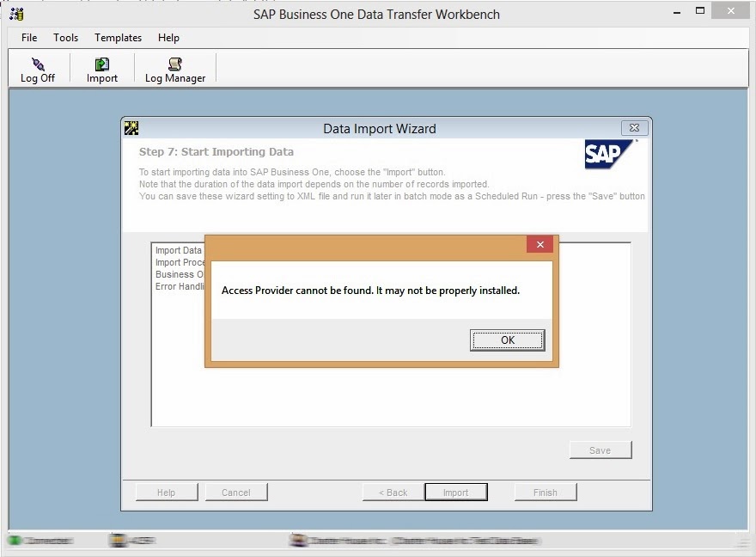Select the Log Off toolbar icon

pyautogui.click(x=38, y=68)
